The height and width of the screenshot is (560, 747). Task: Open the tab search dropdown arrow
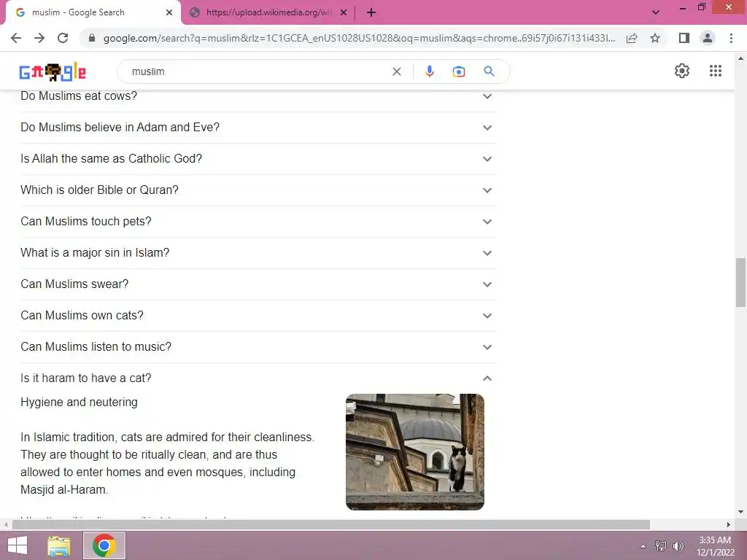pos(656,12)
